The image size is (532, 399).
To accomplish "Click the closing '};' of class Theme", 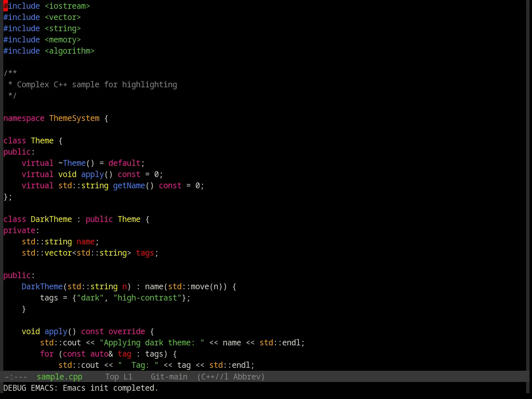I will pyautogui.click(x=8, y=197).
